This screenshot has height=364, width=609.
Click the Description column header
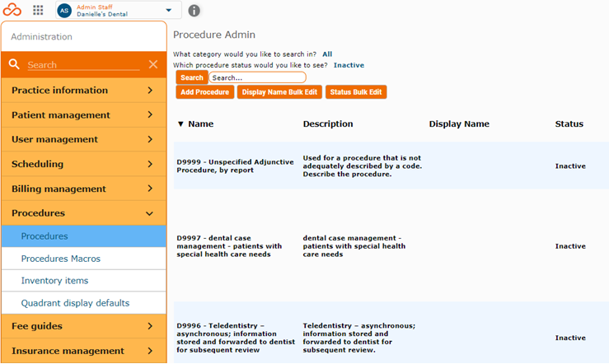tap(328, 124)
